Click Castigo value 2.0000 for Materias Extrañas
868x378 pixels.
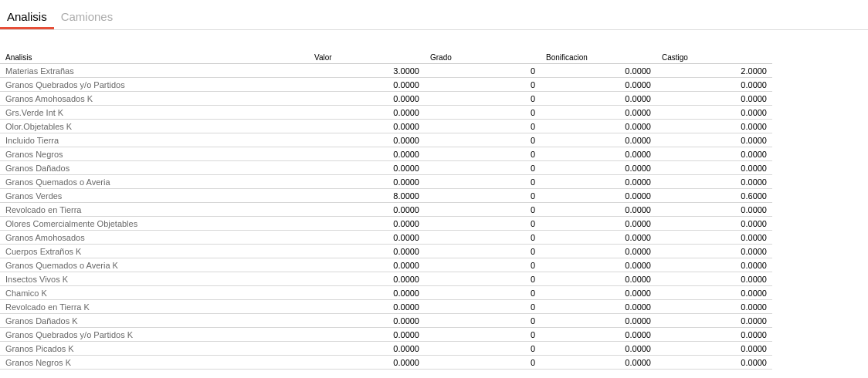(x=754, y=71)
